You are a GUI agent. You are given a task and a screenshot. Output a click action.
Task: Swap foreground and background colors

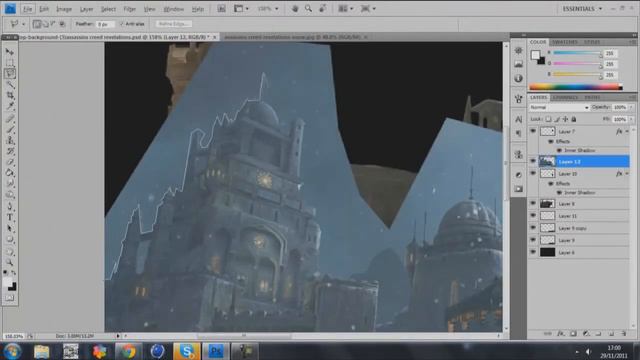(14, 272)
